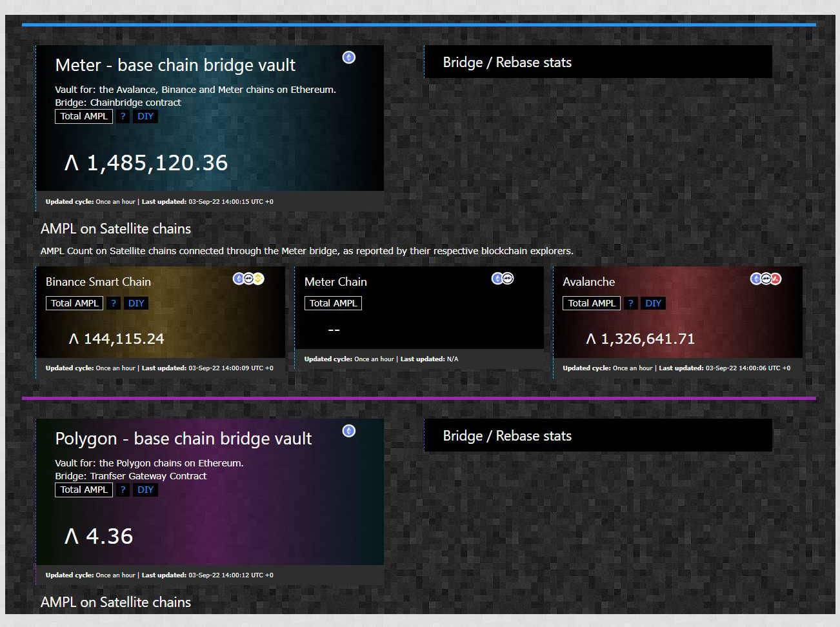Viewport: 840px width, 627px height.
Task: Show help '?' on the Avalanche card
Action: pyautogui.click(x=630, y=303)
